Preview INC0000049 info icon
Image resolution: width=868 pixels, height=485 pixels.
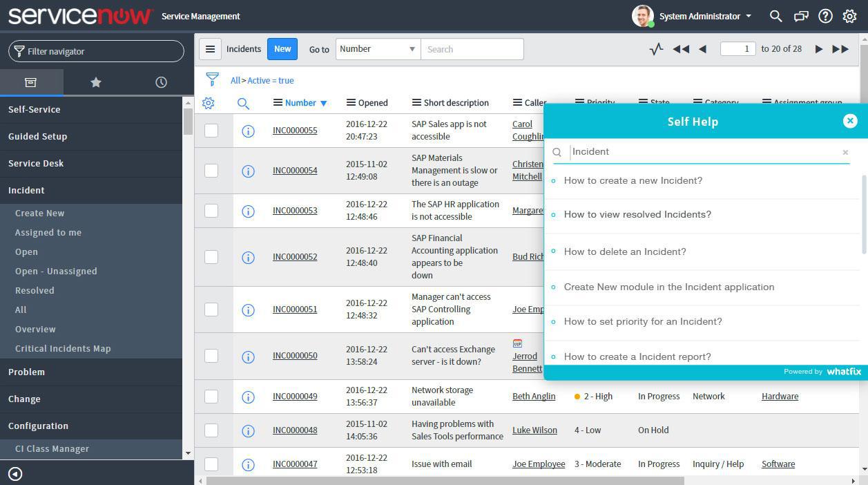(x=248, y=397)
